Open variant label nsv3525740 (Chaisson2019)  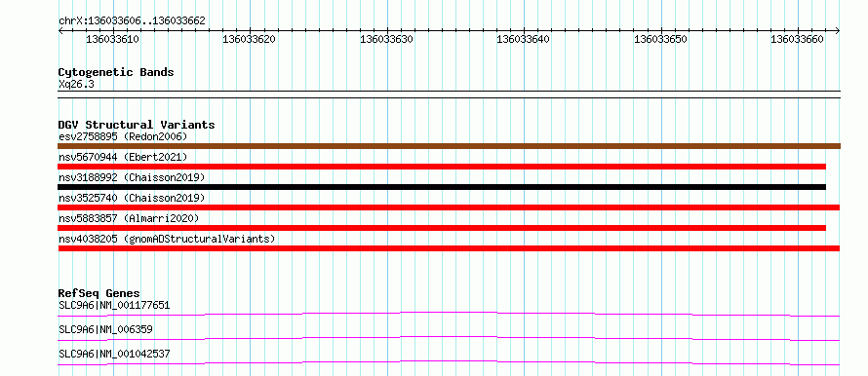coord(132,198)
